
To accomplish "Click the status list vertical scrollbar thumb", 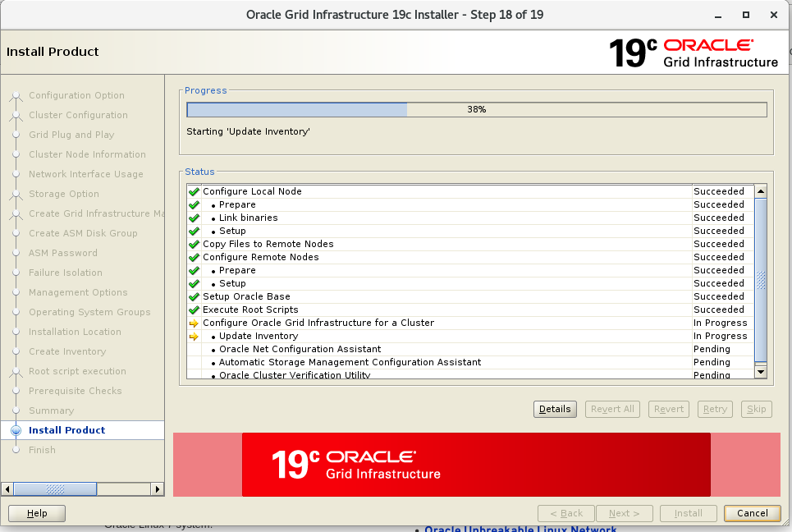I will pos(761,281).
